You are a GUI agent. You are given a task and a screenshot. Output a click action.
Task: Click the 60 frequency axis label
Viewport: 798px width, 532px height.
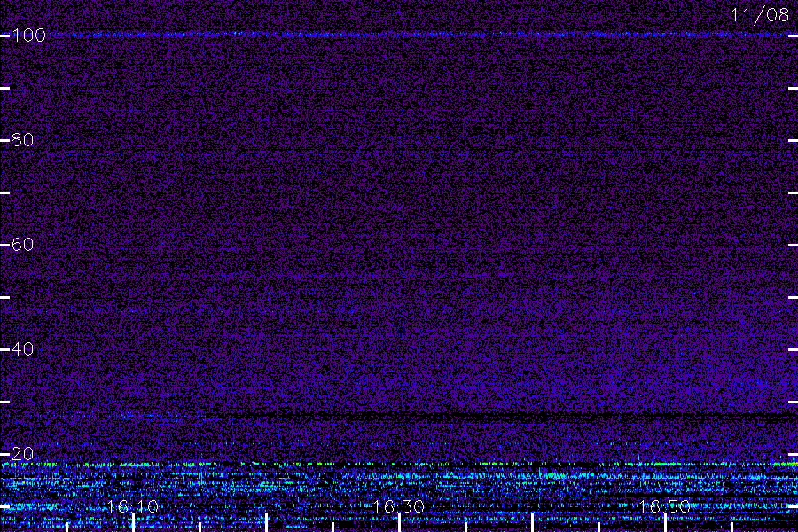tap(22, 245)
